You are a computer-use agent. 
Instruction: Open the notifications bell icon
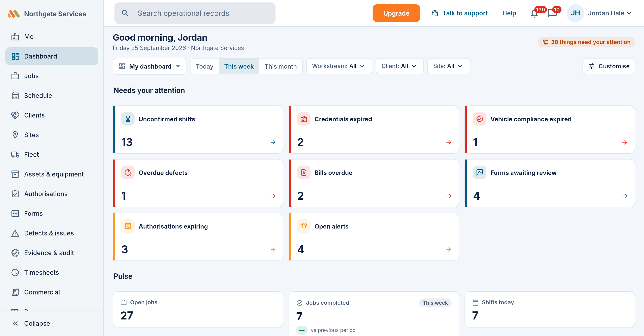pyautogui.click(x=534, y=13)
